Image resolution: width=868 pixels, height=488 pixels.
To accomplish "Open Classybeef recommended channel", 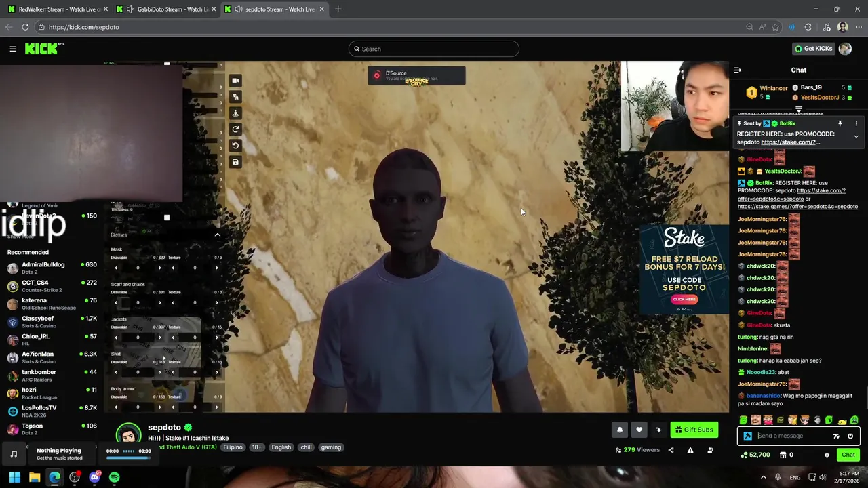I will [x=52, y=321].
